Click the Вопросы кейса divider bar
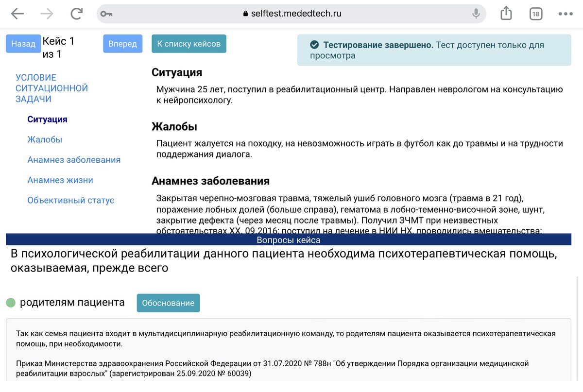 [289, 239]
